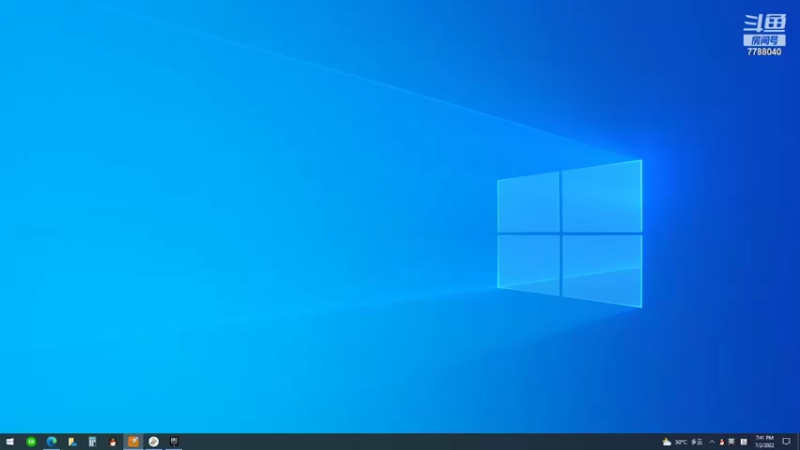The image size is (800, 450).
Task: Open the Calculator app on taskbar
Action: tap(92, 442)
